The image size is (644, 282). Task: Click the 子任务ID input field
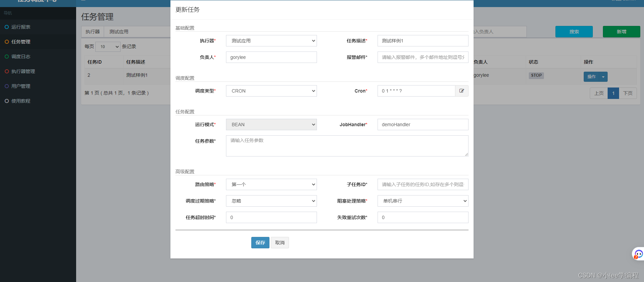[423, 184]
